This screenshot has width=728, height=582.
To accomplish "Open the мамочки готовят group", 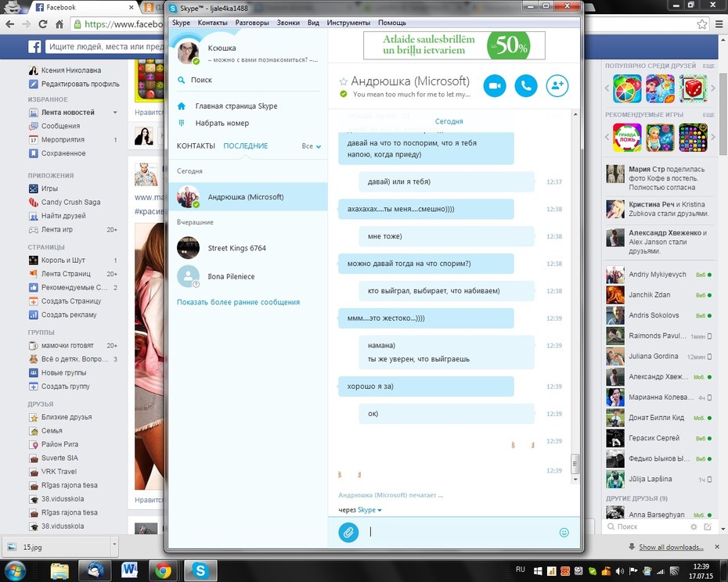I will (67, 345).
